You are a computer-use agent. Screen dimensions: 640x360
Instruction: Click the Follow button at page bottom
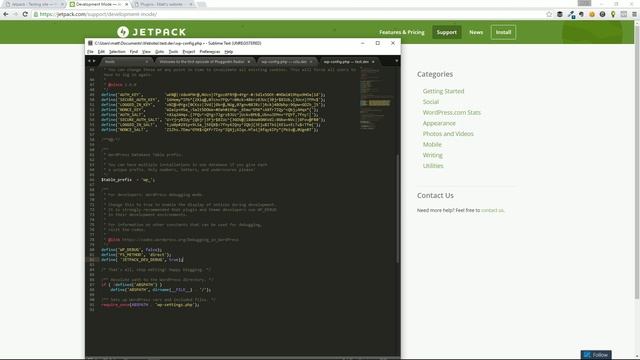coord(596,355)
